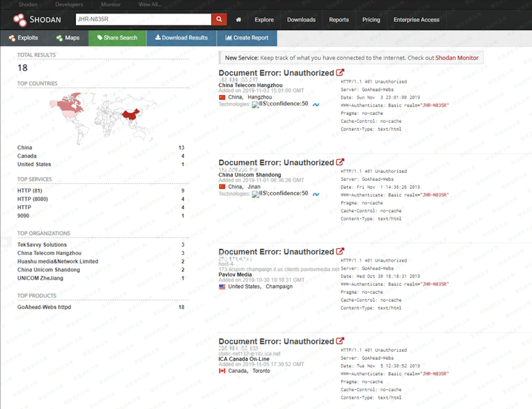Click the Create Report button

pos(247,38)
